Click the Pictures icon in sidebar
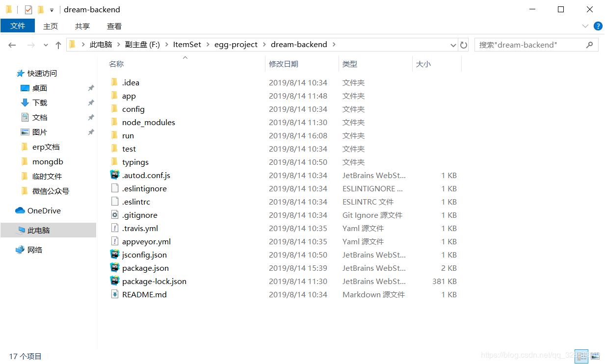Screen dimensions: 605x364 [25, 132]
